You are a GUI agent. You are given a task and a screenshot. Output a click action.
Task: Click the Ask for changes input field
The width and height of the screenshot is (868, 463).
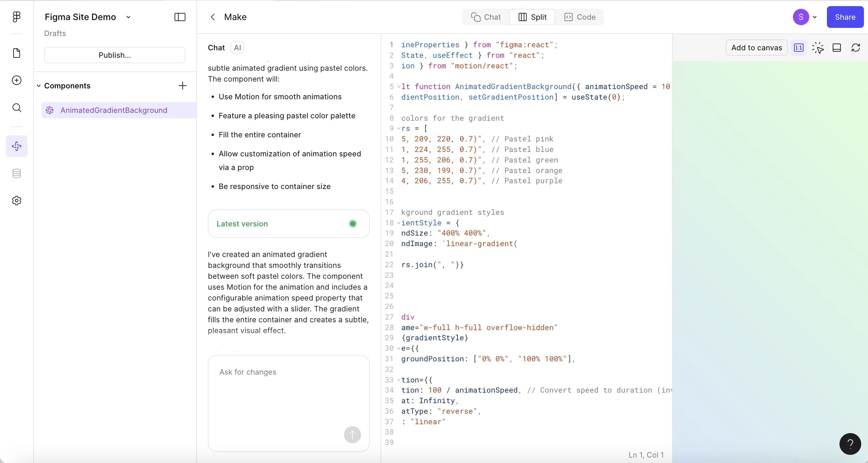[288, 403]
